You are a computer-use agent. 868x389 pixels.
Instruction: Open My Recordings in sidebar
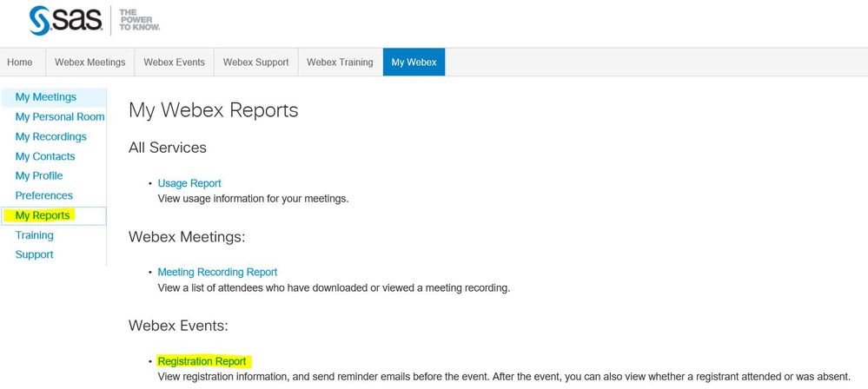tap(51, 136)
